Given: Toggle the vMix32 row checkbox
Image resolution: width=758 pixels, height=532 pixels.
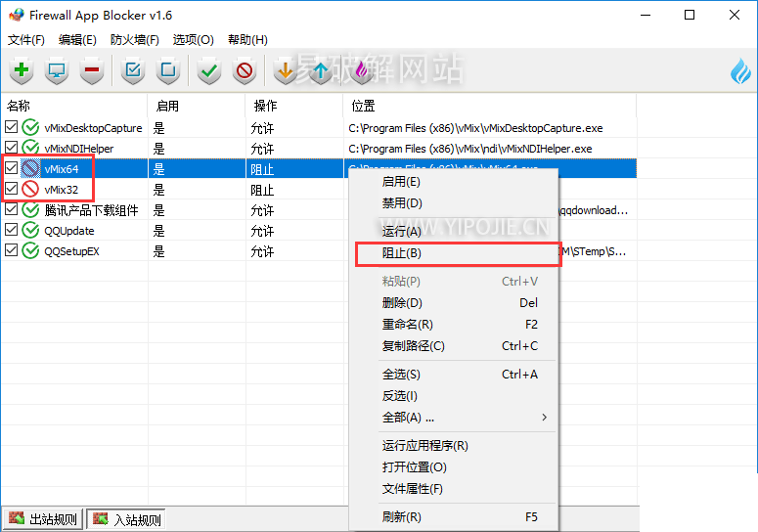Looking at the screenshot, I should pyautogui.click(x=11, y=189).
